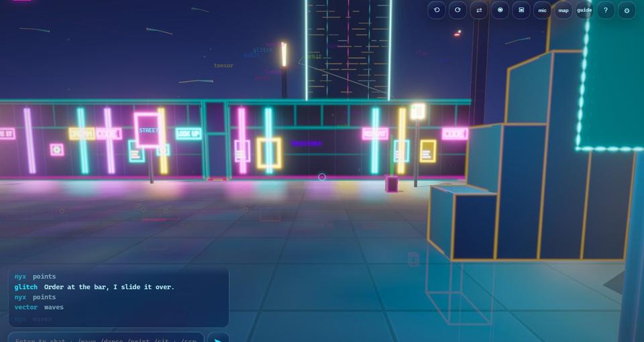The image size is (644, 342).
Task: Click the "waves" action after vector
Action: 54,307
